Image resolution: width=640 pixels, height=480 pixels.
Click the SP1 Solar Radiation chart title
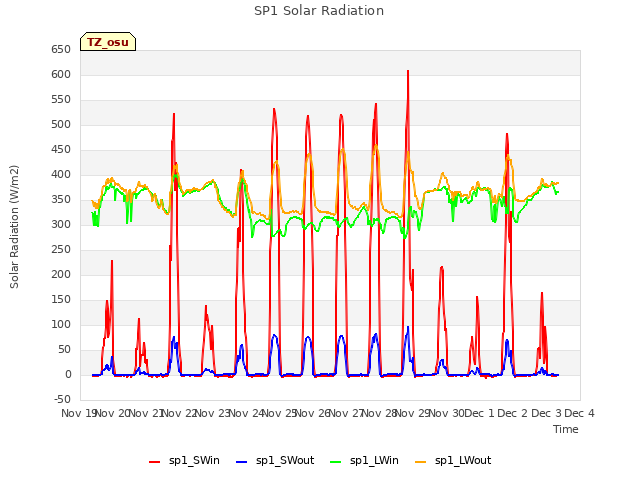(x=319, y=11)
